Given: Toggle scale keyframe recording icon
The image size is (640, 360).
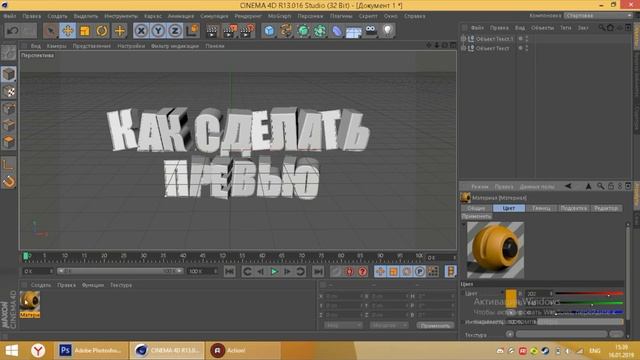Looking at the screenshot, I should tap(393, 271).
